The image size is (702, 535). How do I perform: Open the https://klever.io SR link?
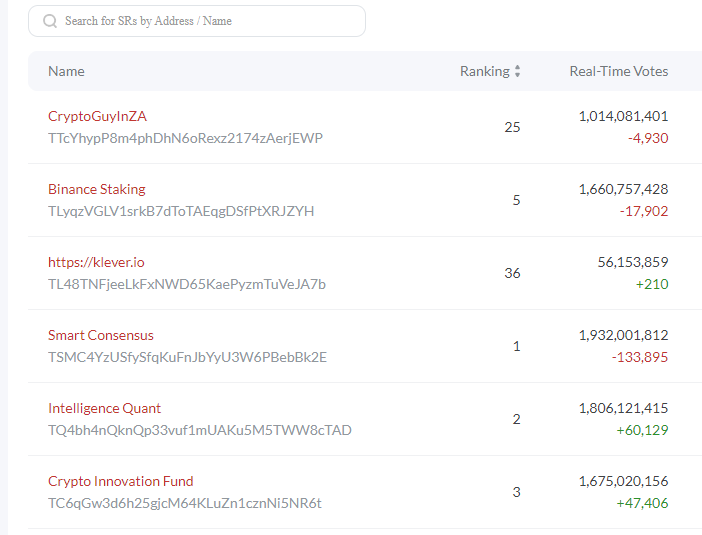[96, 262]
